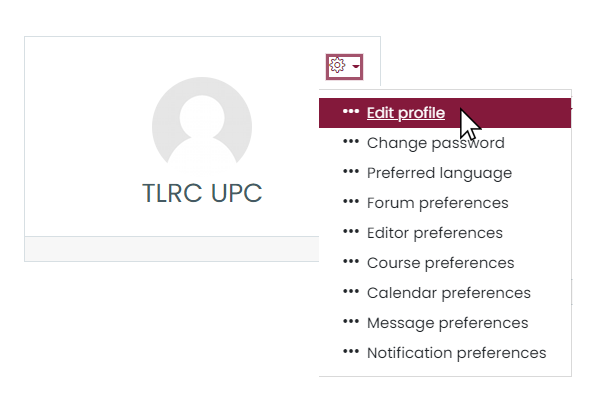Click the dots icon before Preferred language
600x400 pixels.
[x=351, y=171]
